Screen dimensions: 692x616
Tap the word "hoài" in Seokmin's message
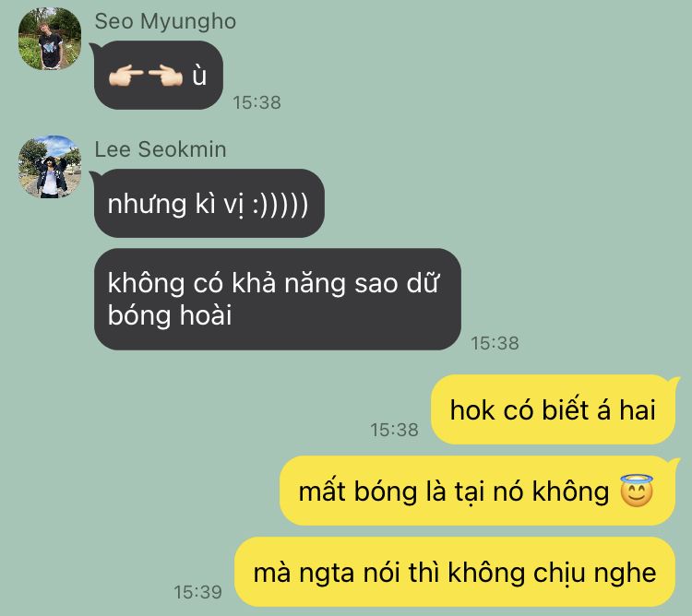[206, 315]
